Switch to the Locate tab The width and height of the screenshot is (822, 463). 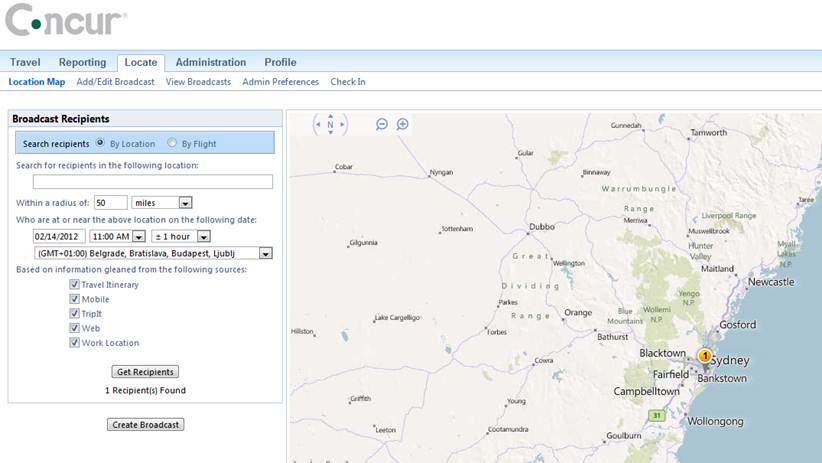pos(141,62)
